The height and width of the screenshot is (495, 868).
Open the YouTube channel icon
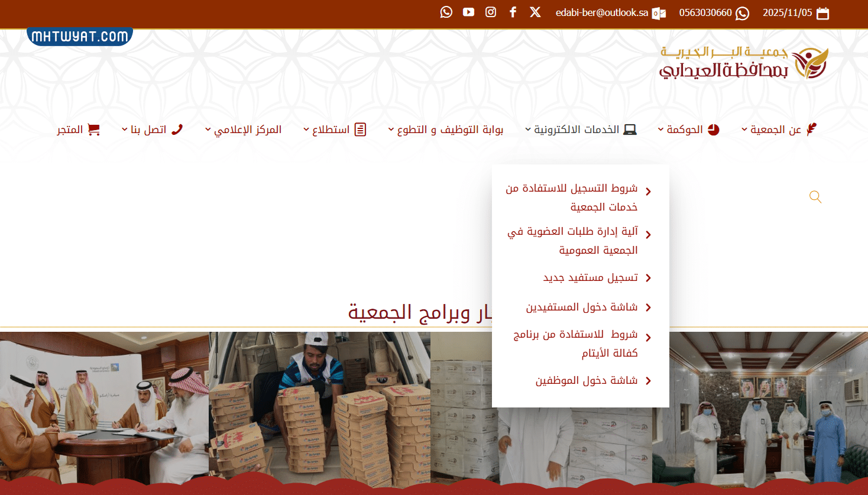(468, 11)
